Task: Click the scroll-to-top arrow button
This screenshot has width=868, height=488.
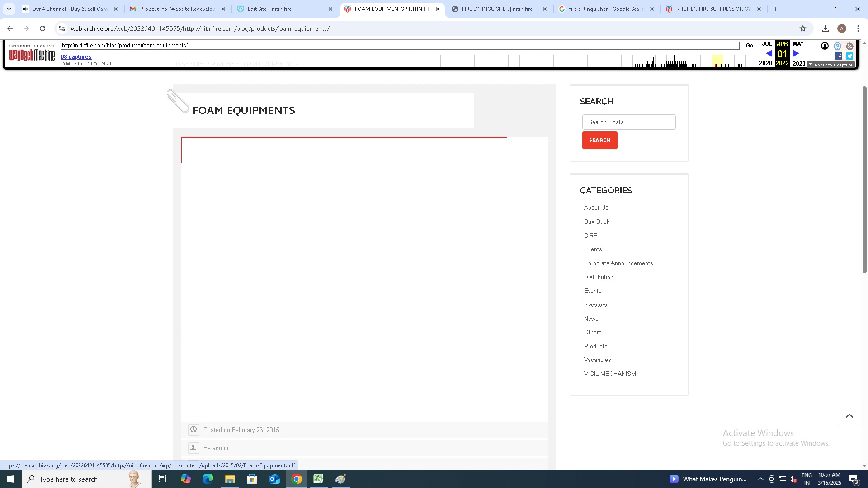Action: point(849,416)
